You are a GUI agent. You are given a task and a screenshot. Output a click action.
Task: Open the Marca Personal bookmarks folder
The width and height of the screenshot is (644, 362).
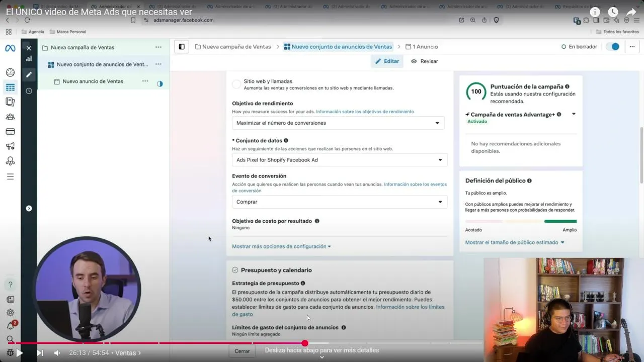coord(68,32)
